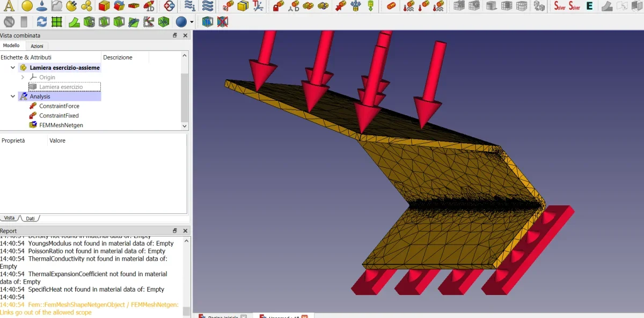
Task: Add a pressure constraint (blue arrows icon)
Action: click(x=355, y=6)
